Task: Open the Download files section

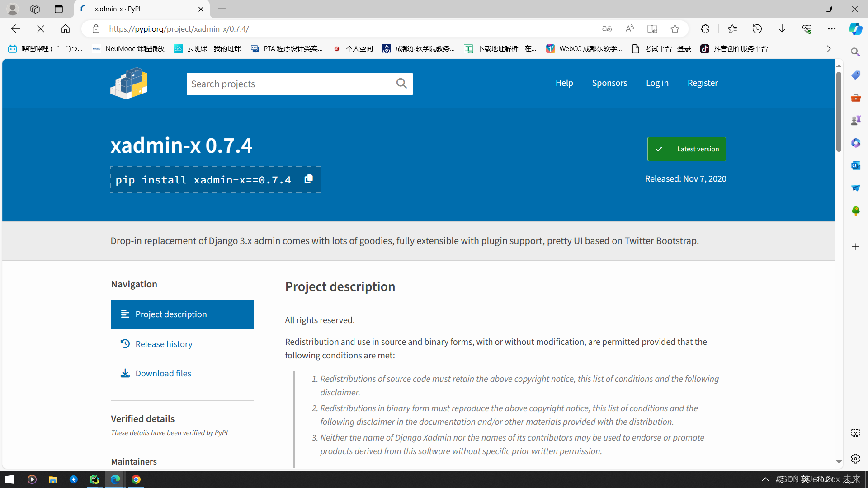Action: (163, 373)
